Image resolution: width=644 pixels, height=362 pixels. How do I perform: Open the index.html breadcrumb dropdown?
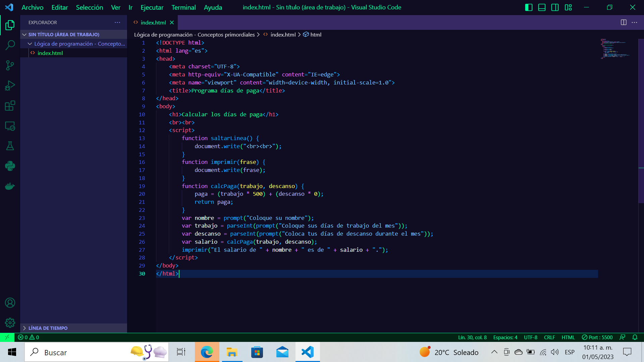click(x=279, y=35)
